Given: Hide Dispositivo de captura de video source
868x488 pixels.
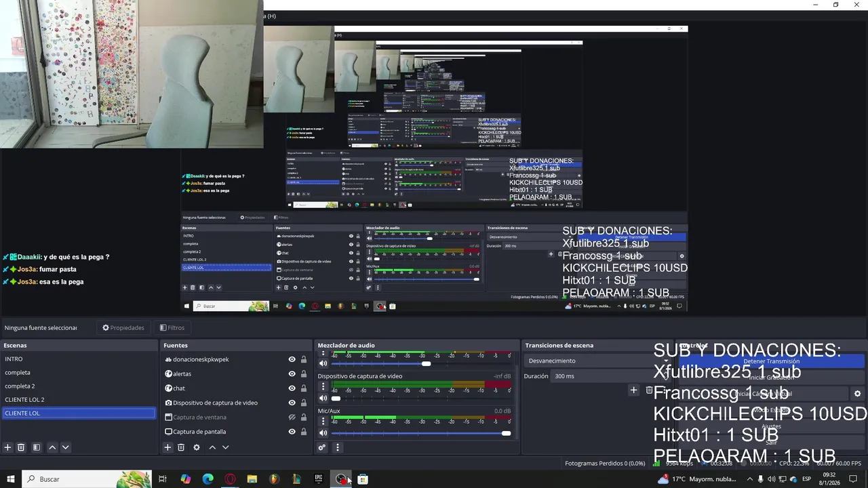Looking at the screenshot, I should (292, 403).
